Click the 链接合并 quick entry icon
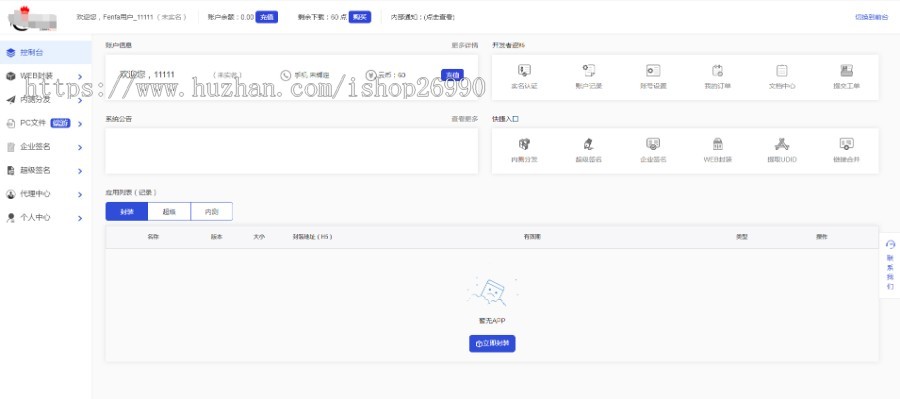Image resolution: width=900 pixels, height=399 pixels. (x=846, y=144)
